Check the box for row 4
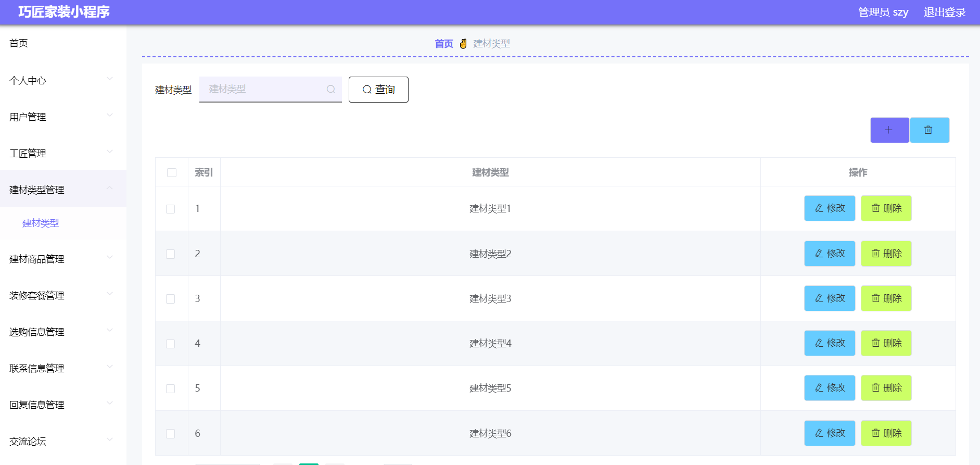The image size is (980, 465). (170, 344)
